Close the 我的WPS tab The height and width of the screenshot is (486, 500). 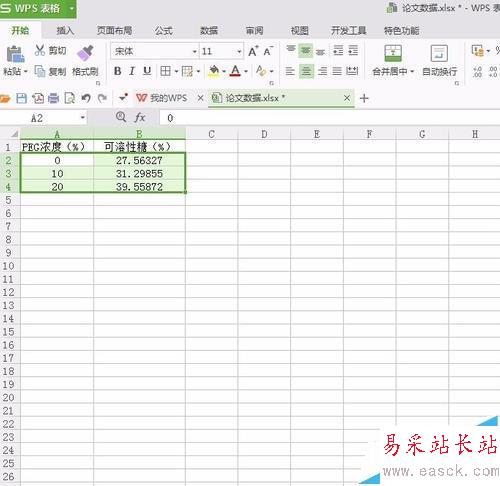[200, 98]
